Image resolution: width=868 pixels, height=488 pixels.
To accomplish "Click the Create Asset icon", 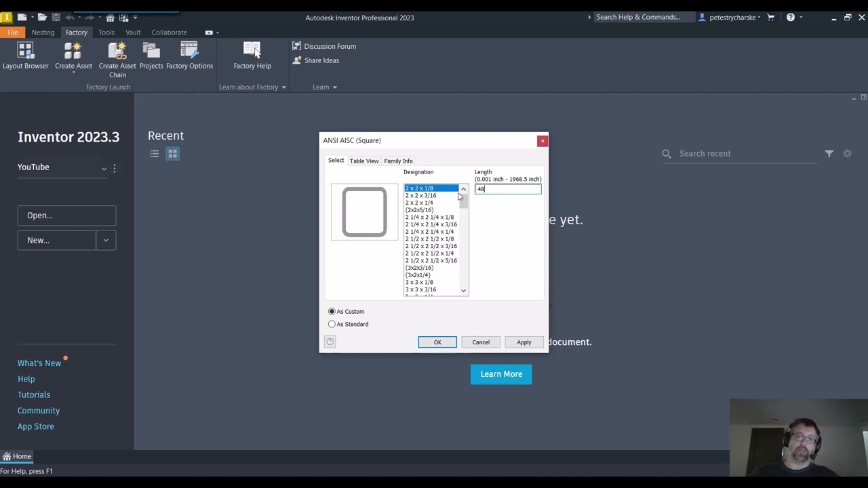I will pos(73,52).
